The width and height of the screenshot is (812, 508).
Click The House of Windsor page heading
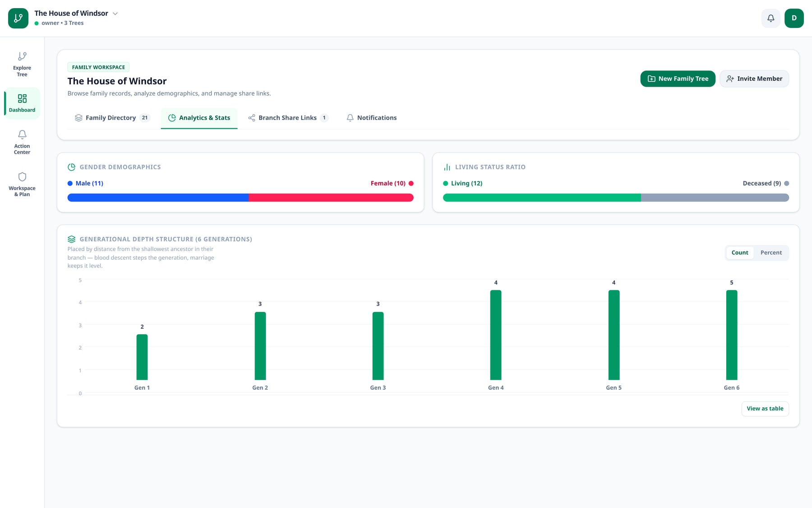pyautogui.click(x=117, y=81)
